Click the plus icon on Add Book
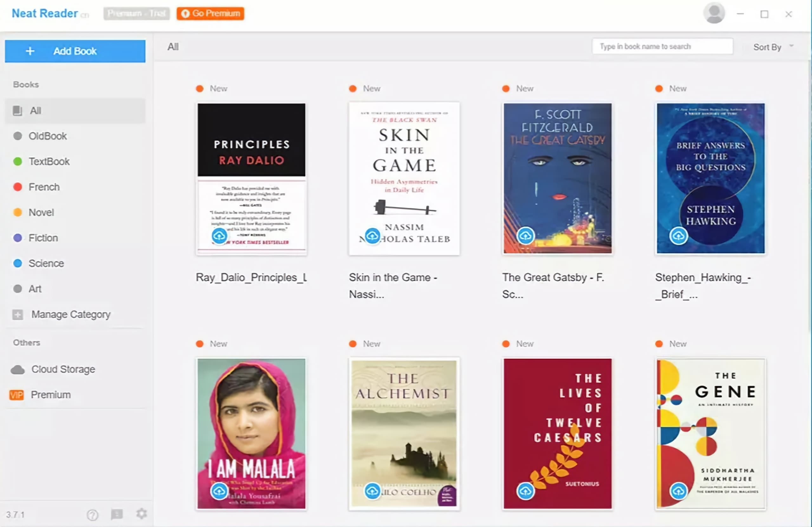The width and height of the screenshot is (812, 527). pos(30,51)
